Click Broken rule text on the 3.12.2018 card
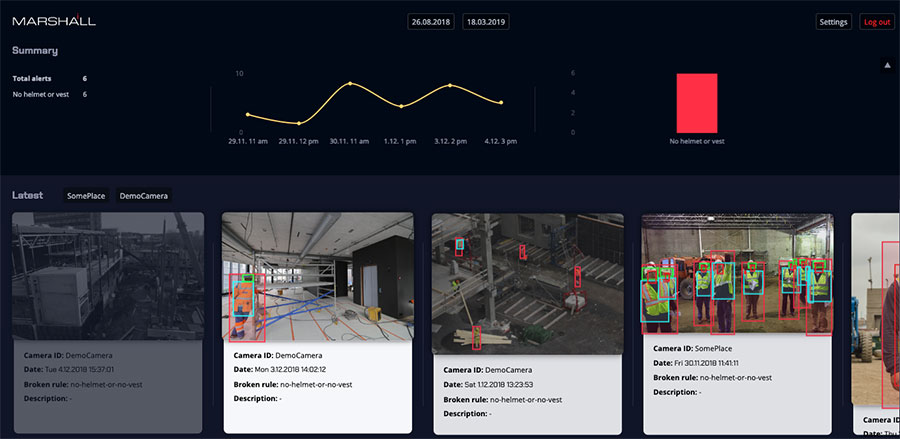Screen dimensions: 900x439 coord(293,384)
